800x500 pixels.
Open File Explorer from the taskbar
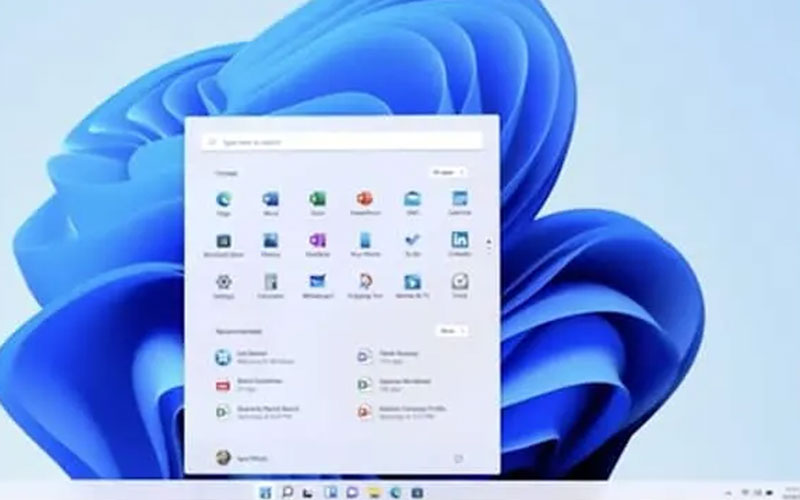tap(374, 492)
